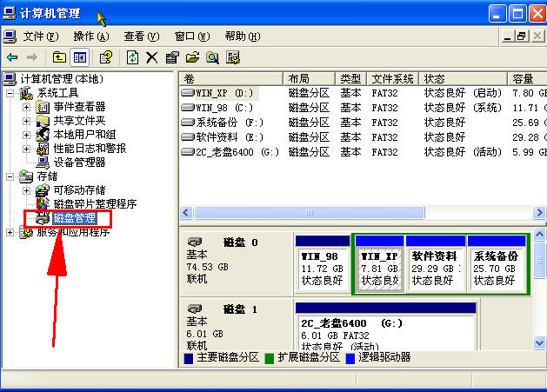
Task: Click the title bar 计算机管理 system icon
Action: tap(10, 13)
